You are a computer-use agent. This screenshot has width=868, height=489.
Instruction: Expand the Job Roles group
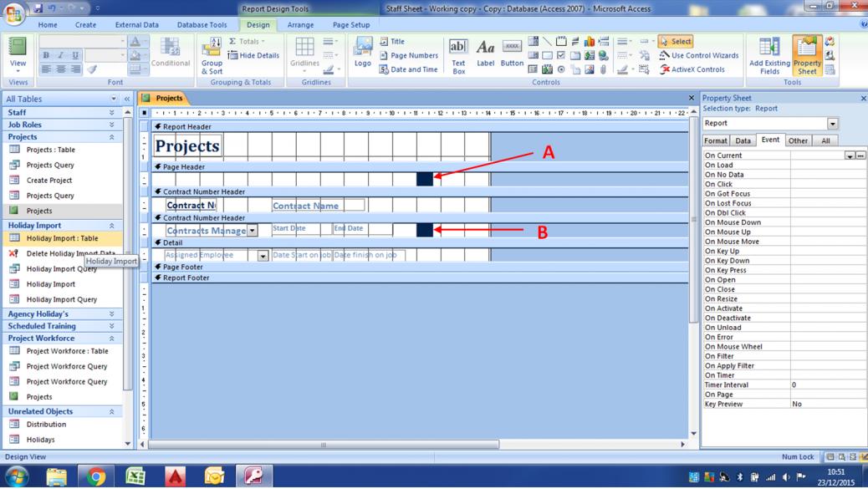[111, 125]
